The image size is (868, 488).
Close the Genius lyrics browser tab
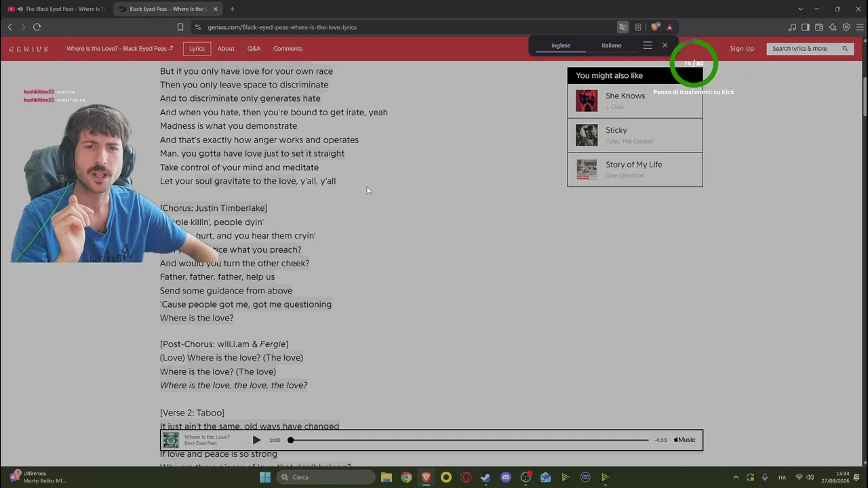[x=216, y=9]
